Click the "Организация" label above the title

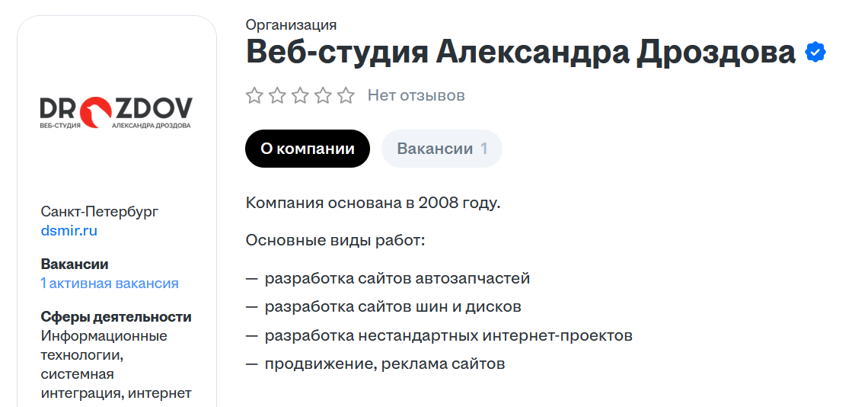291,25
